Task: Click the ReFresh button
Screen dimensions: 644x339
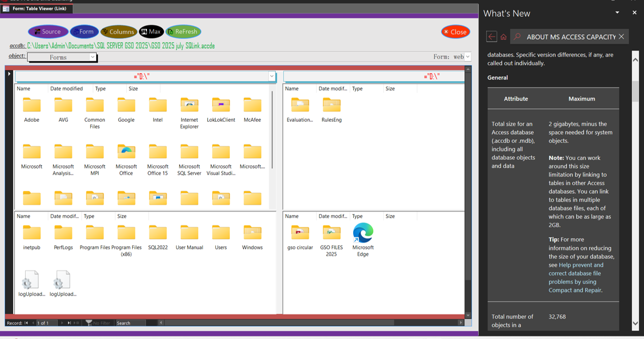Action: click(x=183, y=32)
